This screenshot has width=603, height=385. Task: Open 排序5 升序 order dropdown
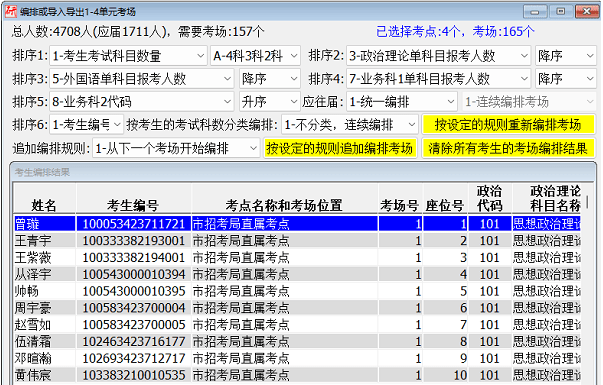click(x=270, y=102)
